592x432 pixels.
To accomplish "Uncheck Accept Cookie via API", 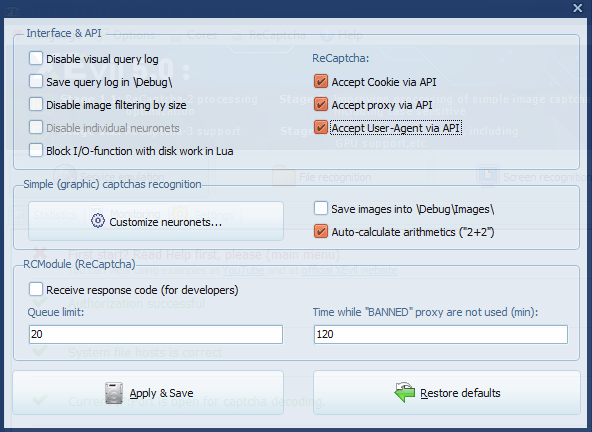I will tap(321, 82).
